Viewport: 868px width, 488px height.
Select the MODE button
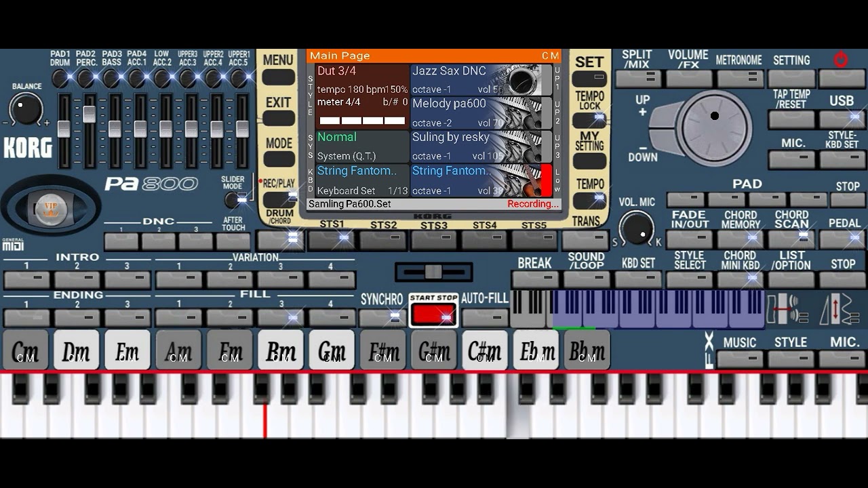pyautogui.click(x=278, y=159)
